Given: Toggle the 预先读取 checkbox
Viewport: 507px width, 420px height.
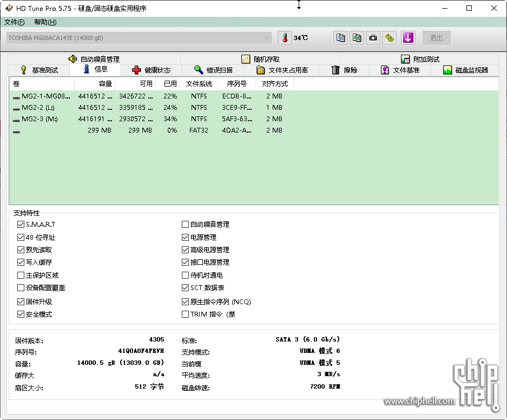Looking at the screenshot, I should click(21, 250).
